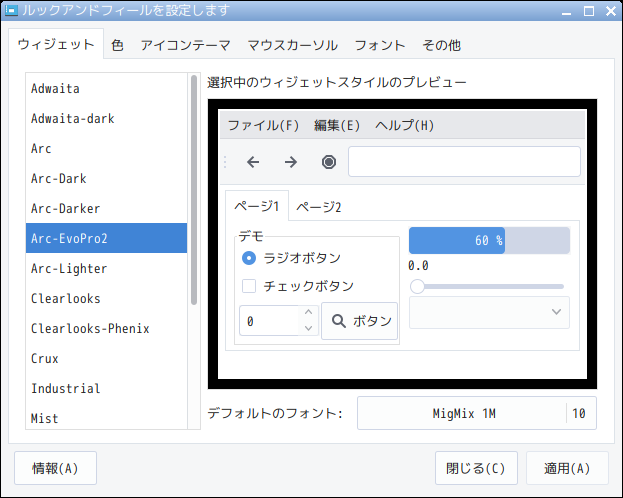Select the ウィジェット tab
The width and height of the screenshot is (623, 498).
pyautogui.click(x=56, y=44)
